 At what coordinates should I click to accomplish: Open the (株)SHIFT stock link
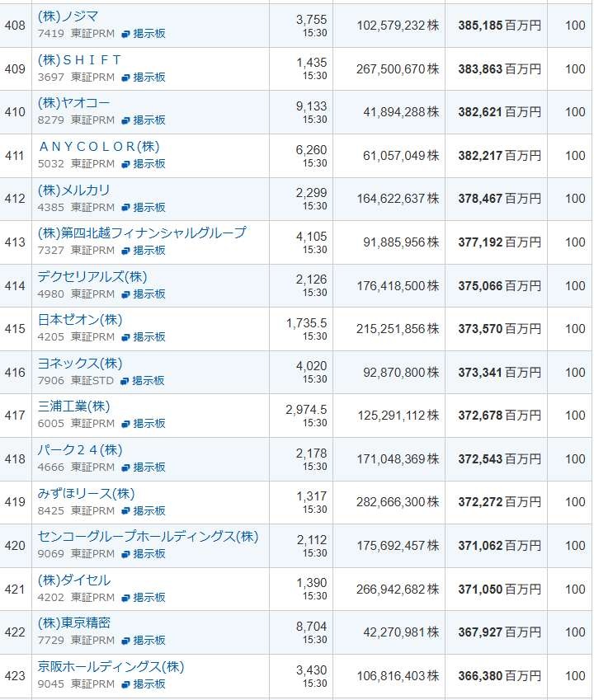(79, 60)
